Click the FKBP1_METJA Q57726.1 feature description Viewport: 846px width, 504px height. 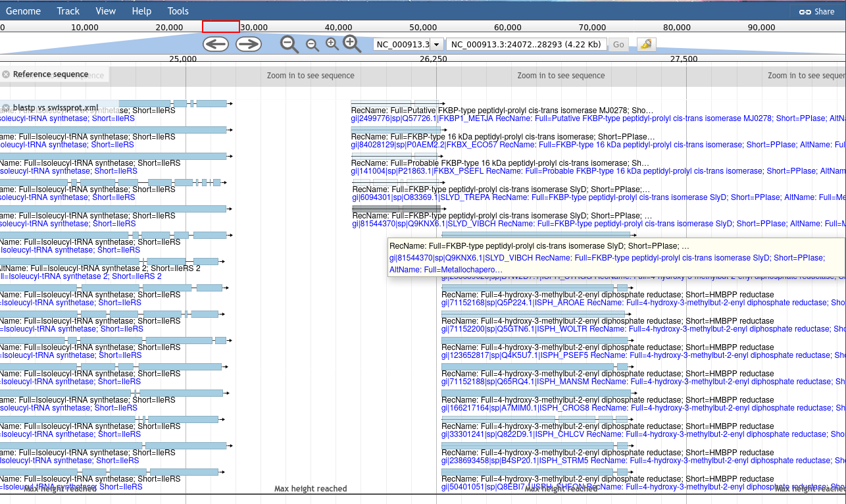(x=598, y=118)
